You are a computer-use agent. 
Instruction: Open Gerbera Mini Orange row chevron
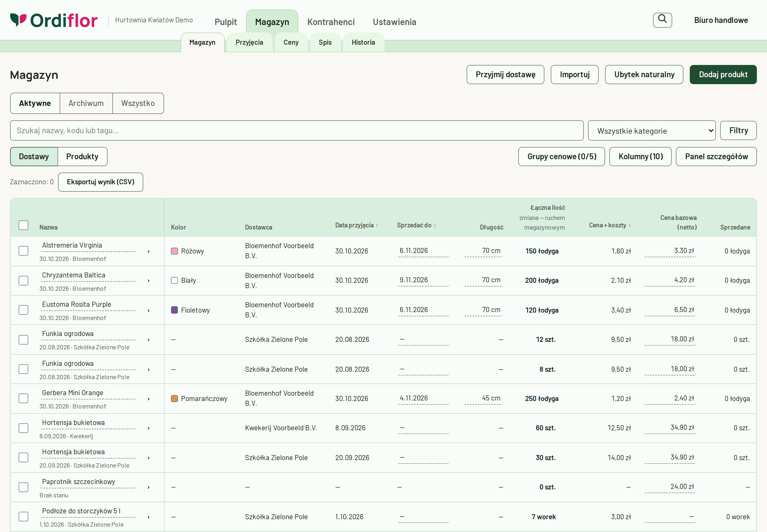pos(148,399)
